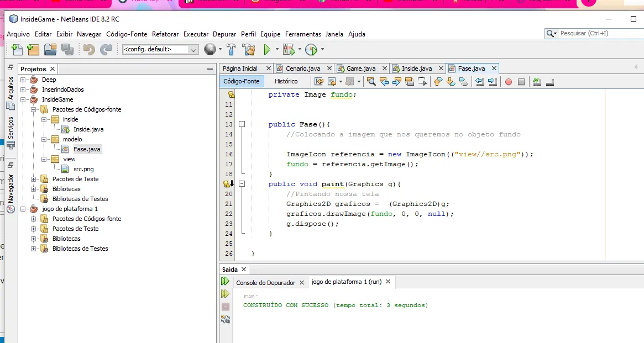Viewport: 644px width, 343px height.
Task: Click the Debug Project toolbar icon
Action: [289, 50]
